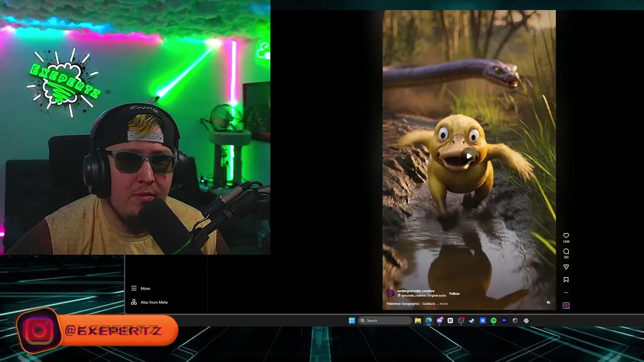Open CapCut from the taskbar
This screenshot has width=644, height=362.
coord(450,320)
